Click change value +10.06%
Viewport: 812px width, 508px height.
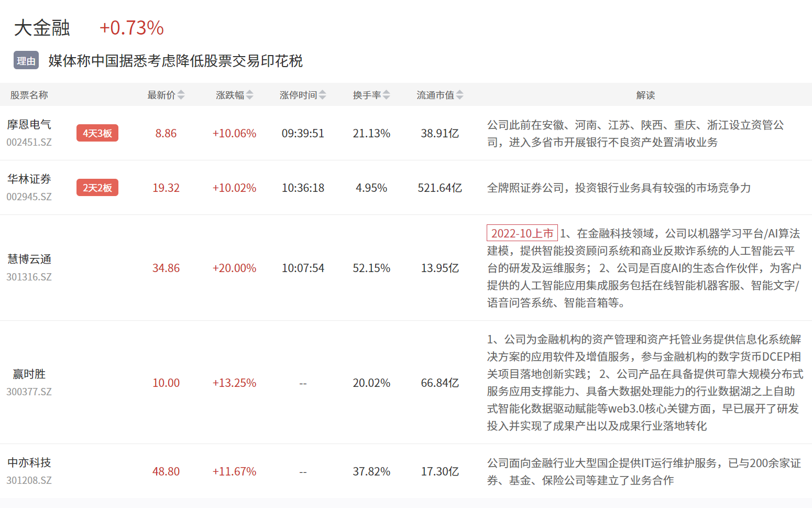234,134
